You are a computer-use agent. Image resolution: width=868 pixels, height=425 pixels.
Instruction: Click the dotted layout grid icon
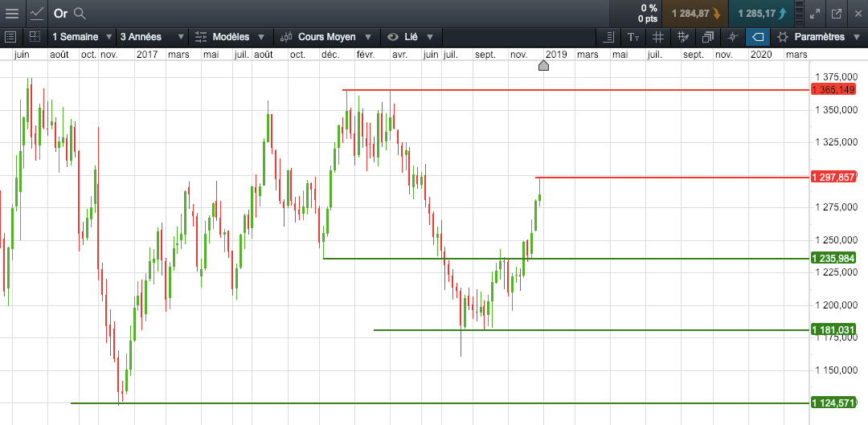(35, 37)
